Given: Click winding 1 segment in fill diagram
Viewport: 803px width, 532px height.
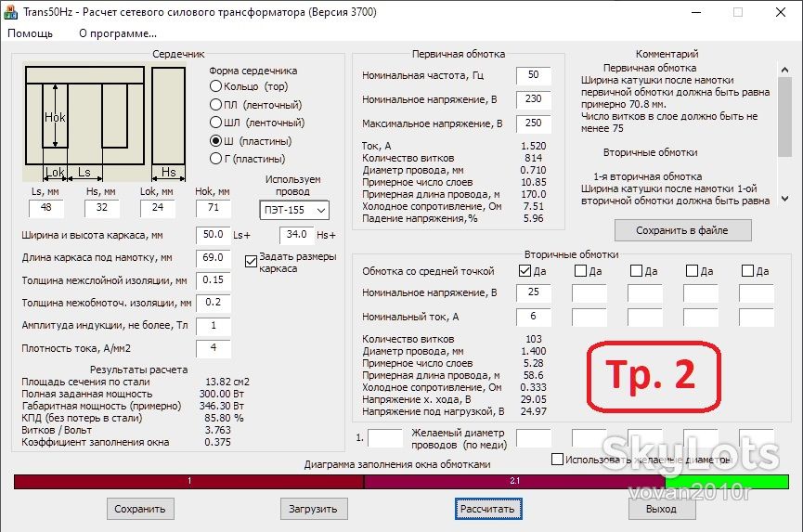Looking at the screenshot, I should point(189,481).
